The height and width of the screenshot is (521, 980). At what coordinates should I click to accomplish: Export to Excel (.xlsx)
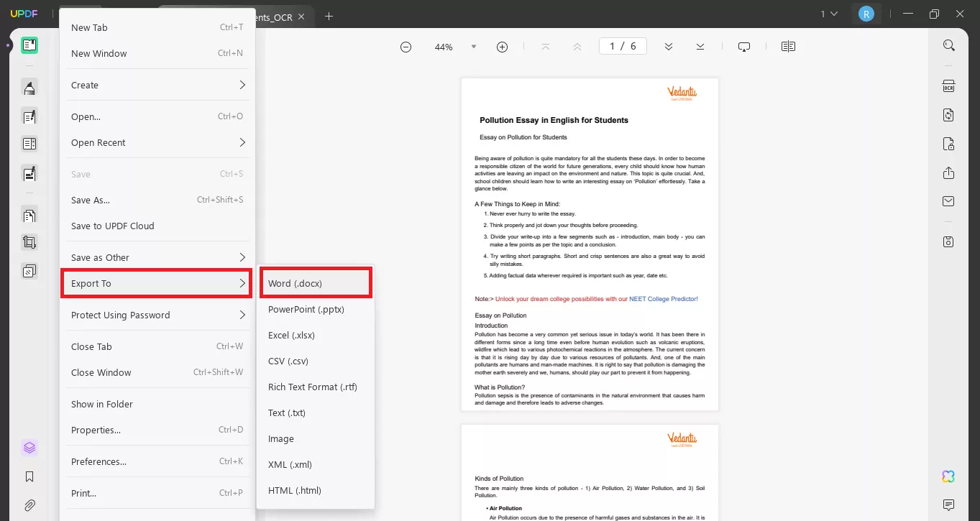click(x=316, y=335)
